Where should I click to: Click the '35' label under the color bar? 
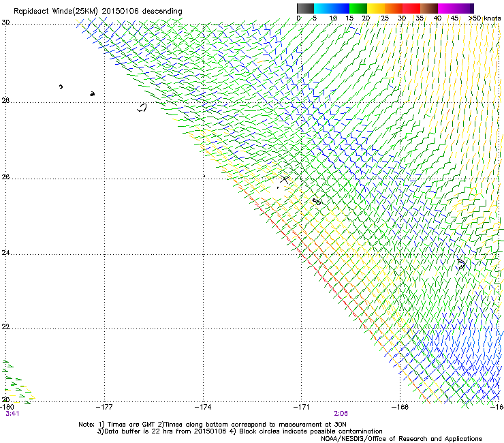coord(420,18)
